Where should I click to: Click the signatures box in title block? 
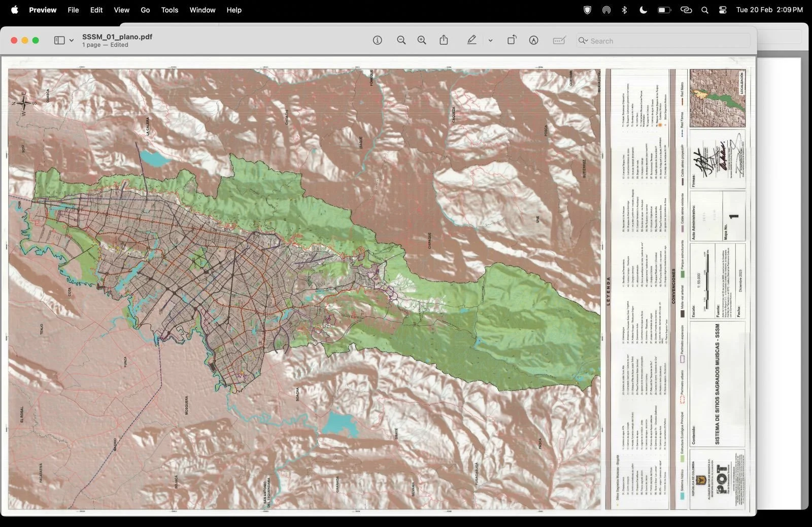pyautogui.click(x=718, y=159)
